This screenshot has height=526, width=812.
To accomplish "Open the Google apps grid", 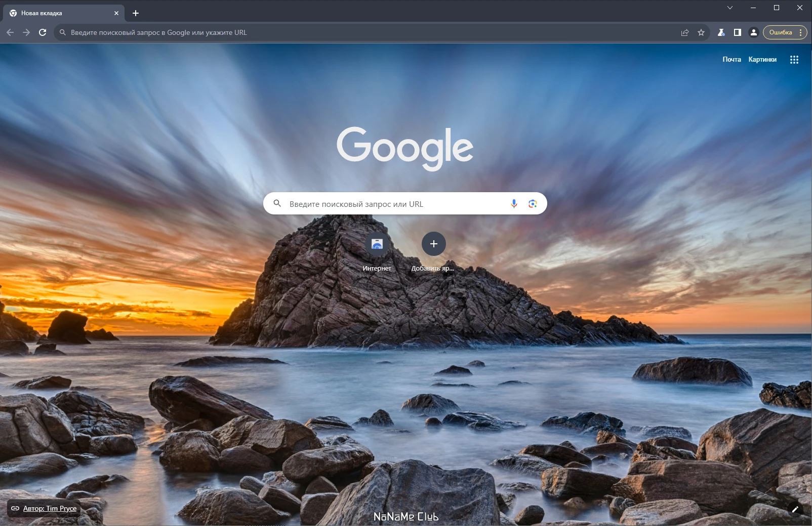I will (794, 60).
